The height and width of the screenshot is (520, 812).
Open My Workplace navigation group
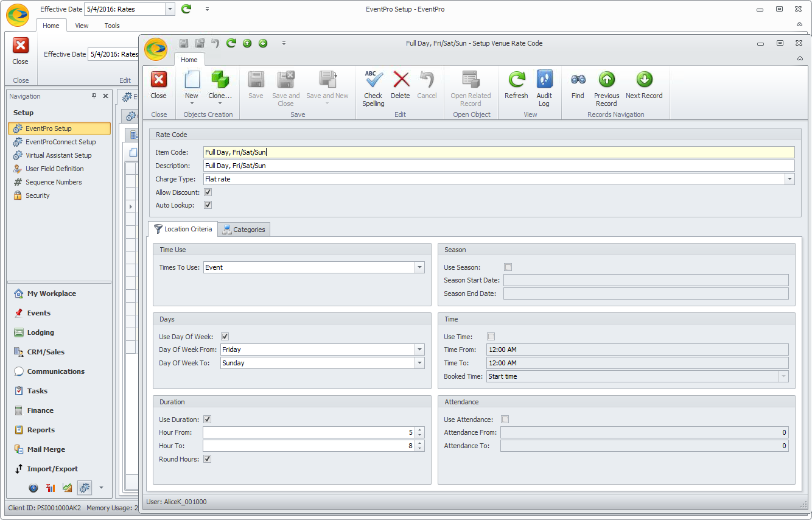pyautogui.click(x=59, y=293)
